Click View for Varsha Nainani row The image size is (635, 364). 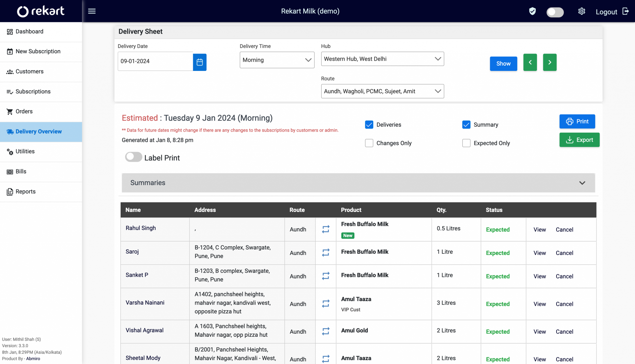540,304
